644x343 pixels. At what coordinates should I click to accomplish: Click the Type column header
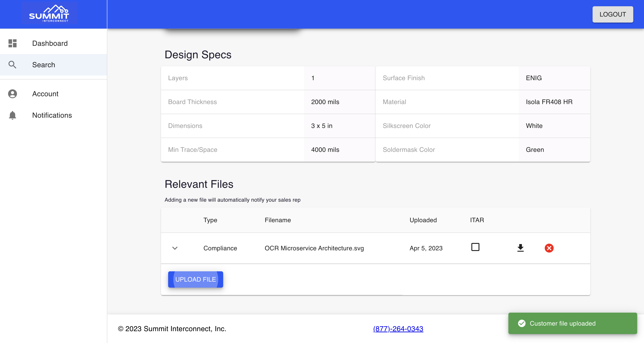(210, 220)
